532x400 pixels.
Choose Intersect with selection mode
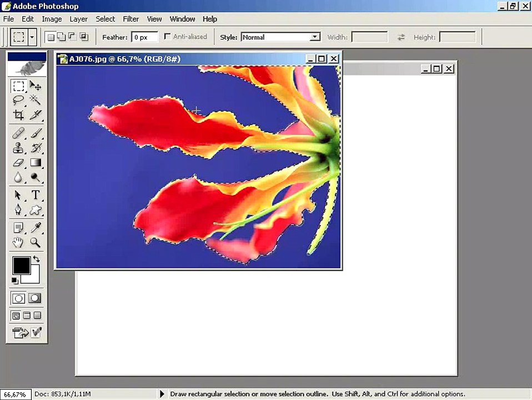[x=84, y=37]
